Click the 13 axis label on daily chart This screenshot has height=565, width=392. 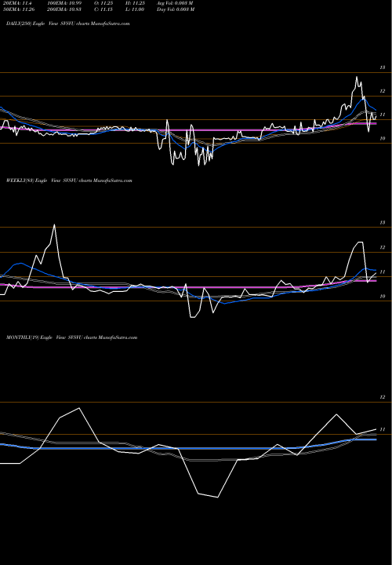point(383,67)
